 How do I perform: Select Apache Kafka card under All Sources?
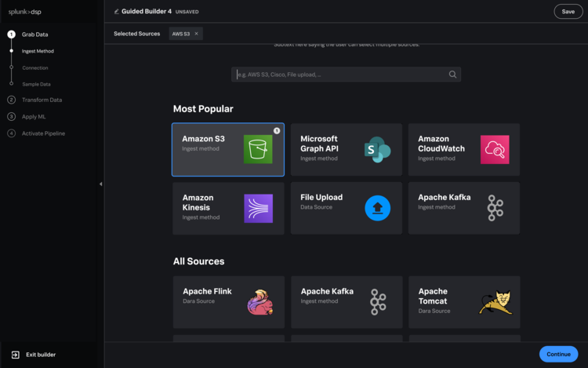[x=347, y=302]
